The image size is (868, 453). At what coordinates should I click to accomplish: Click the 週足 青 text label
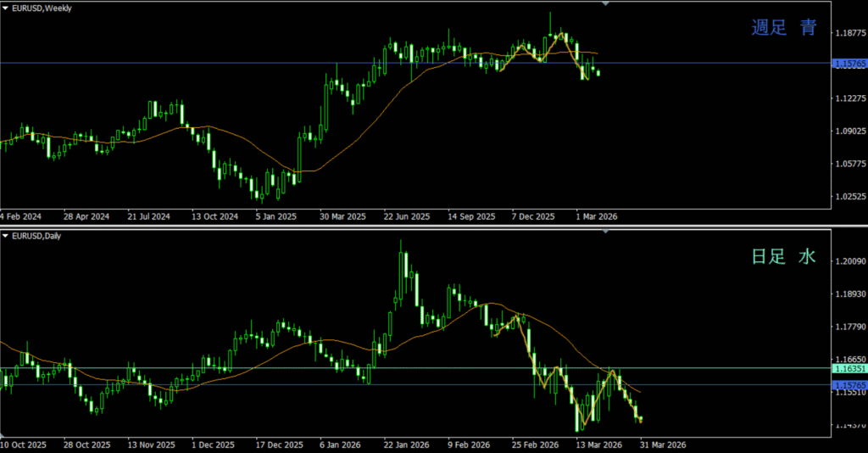[x=784, y=28]
